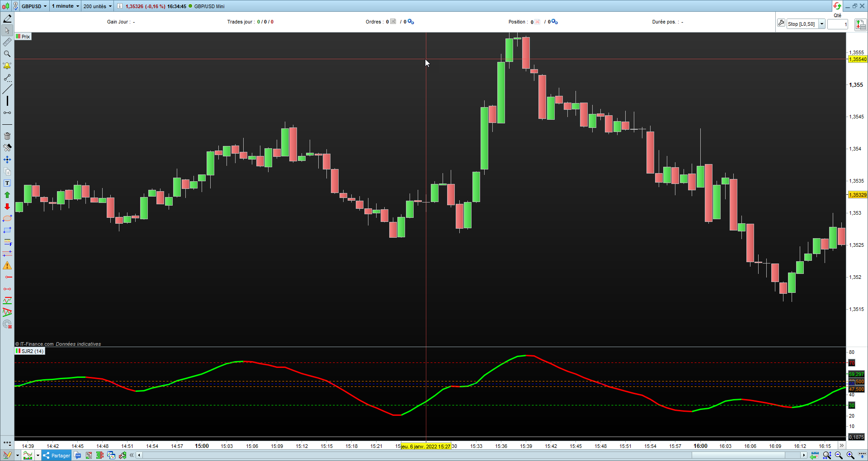Click the Prix price label button

(23, 37)
